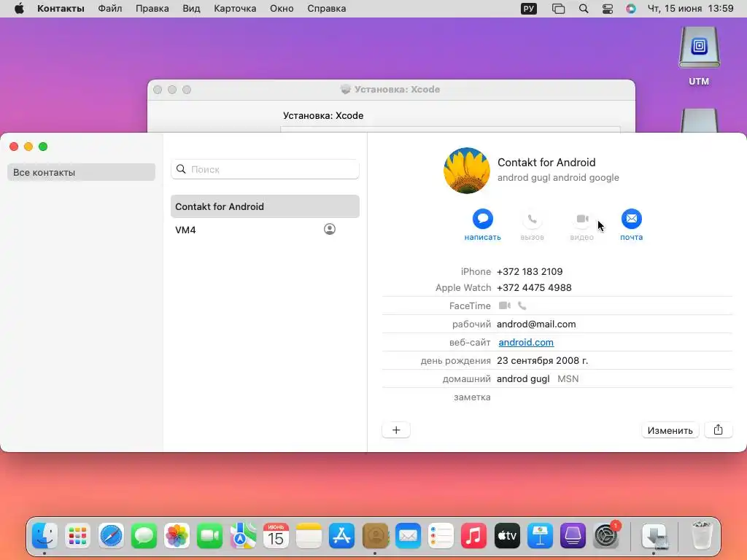This screenshot has width=747, height=560.
Task: Open the Apple menu
Action: point(19,9)
